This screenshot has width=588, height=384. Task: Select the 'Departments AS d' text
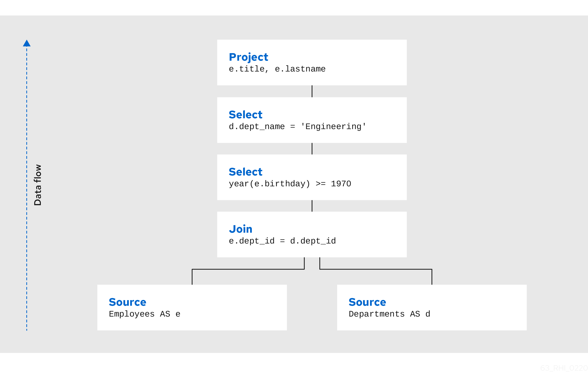click(389, 314)
